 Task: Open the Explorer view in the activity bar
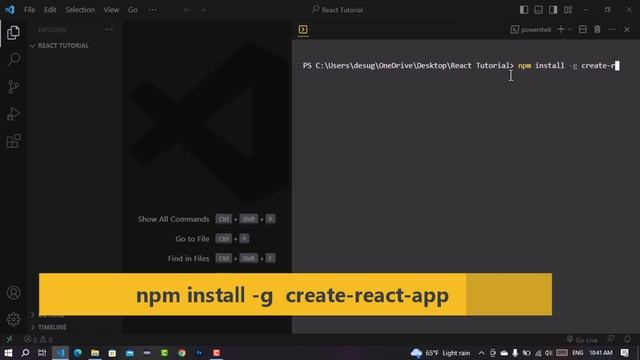point(13,33)
